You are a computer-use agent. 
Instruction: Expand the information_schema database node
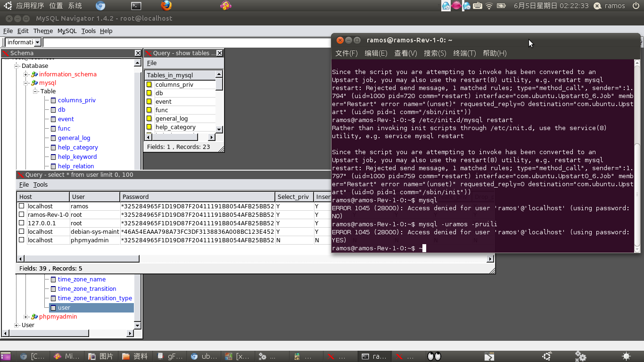pyautogui.click(x=26, y=74)
